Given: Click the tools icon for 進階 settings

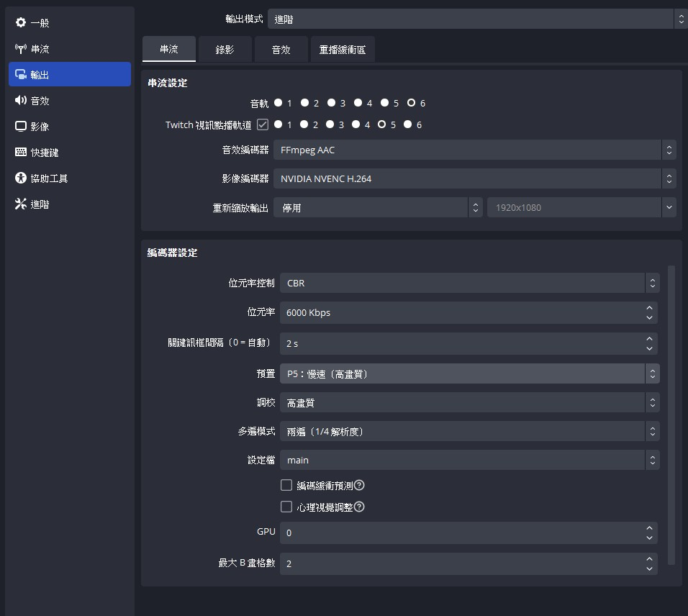Looking at the screenshot, I should [21, 204].
